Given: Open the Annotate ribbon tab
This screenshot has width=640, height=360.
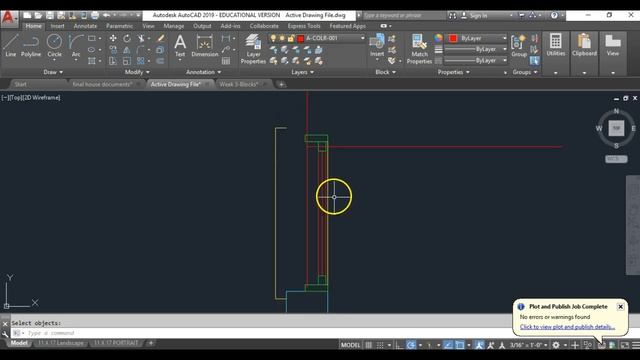Looking at the screenshot, I should point(85,26).
